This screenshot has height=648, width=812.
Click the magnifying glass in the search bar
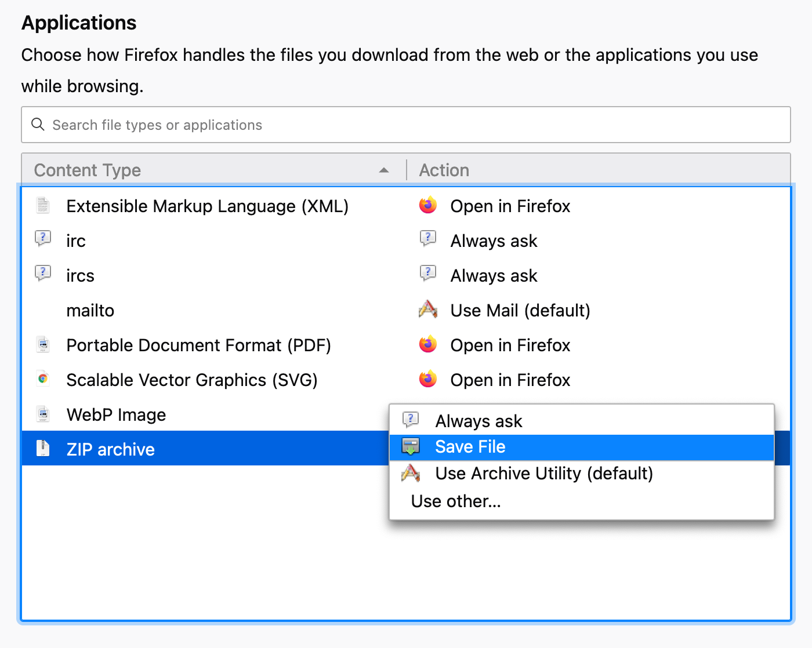pyautogui.click(x=37, y=125)
